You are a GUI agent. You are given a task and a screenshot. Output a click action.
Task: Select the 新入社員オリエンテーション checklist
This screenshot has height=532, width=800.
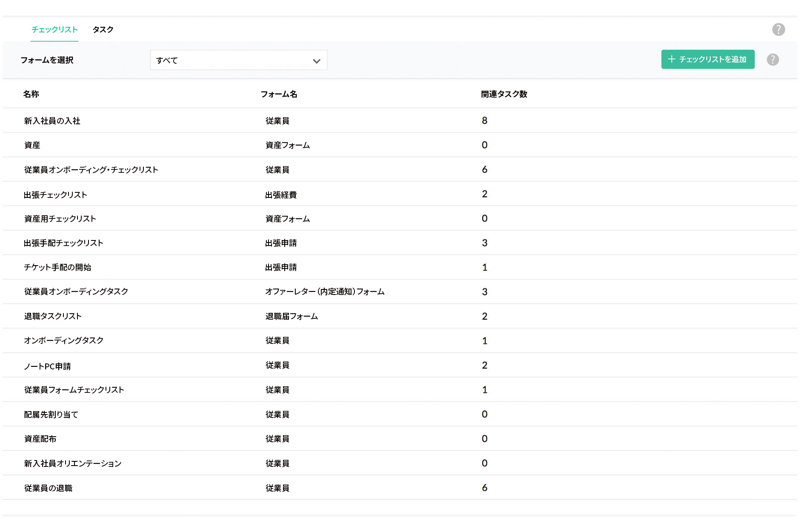pos(72,463)
